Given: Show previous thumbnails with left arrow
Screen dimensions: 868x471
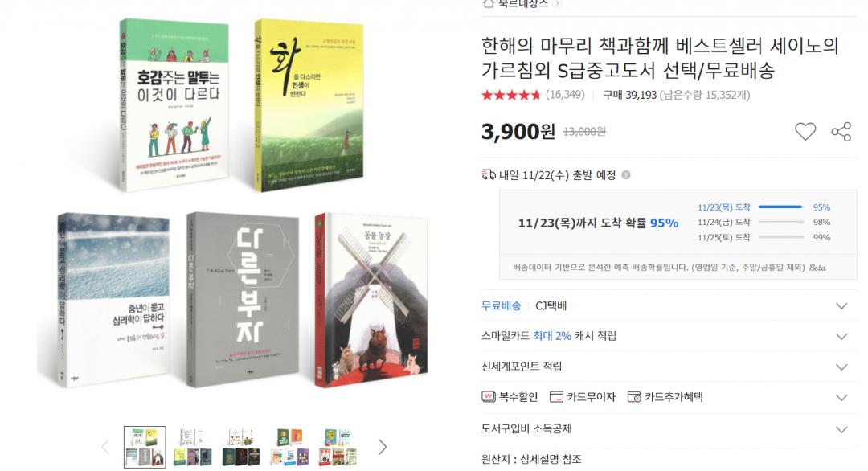Looking at the screenshot, I should 105,447.
